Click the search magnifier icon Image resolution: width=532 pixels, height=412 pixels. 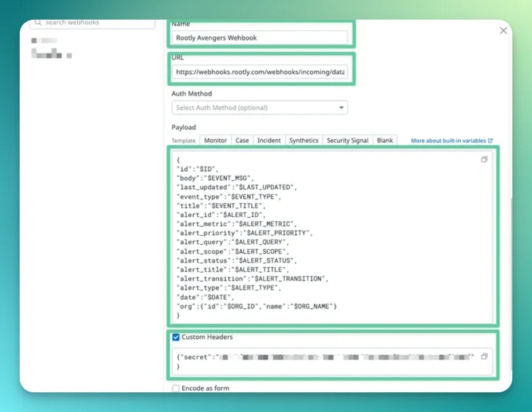click(x=38, y=22)
